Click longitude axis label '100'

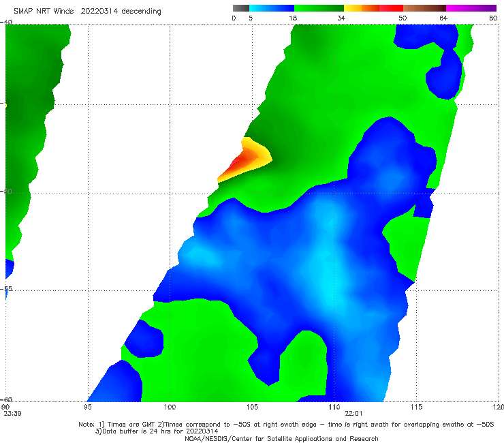click(170, 407)
